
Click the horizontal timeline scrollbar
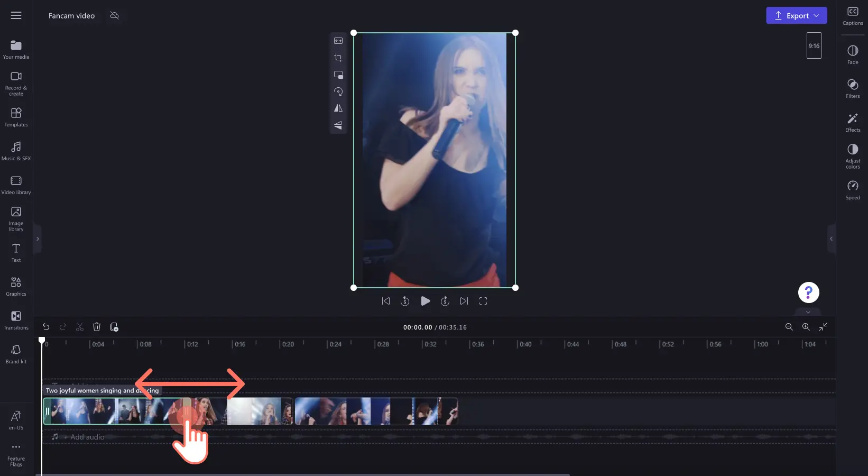pyautogui.click(x=302, y=474)
